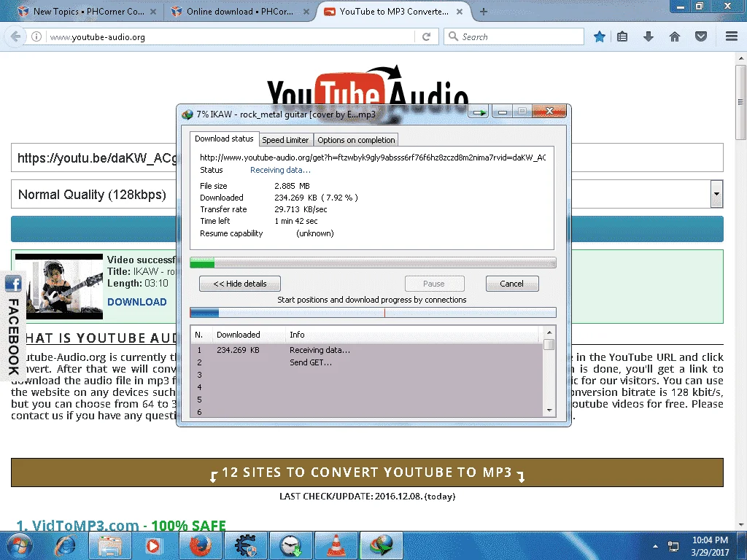Click the Downloaded column header
Image resolution: width=747 pixels, height=560 pixels.
click(x=249, y=335)
